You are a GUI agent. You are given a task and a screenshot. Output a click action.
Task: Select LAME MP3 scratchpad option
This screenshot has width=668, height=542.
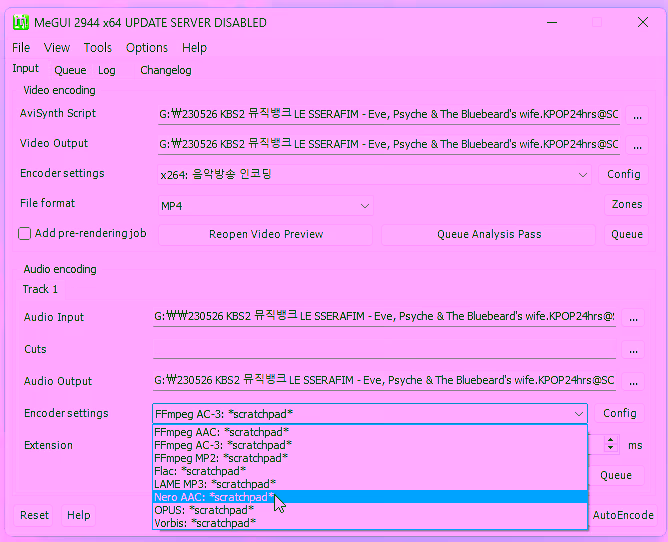370,484
